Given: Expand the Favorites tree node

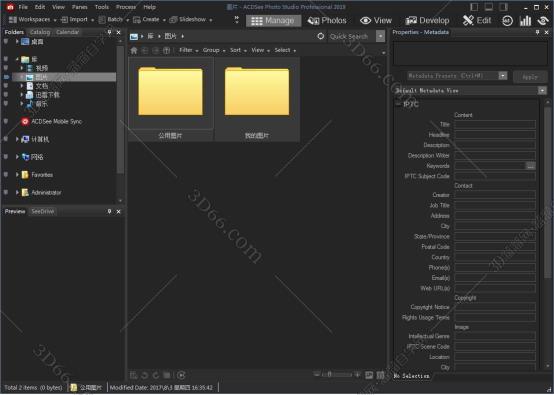Looking at the screenshot, I should [17, 175].
